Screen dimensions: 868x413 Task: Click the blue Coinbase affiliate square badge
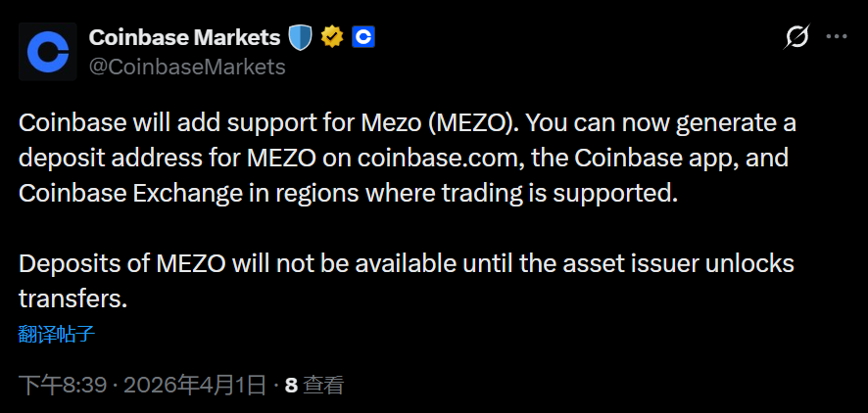363,38
